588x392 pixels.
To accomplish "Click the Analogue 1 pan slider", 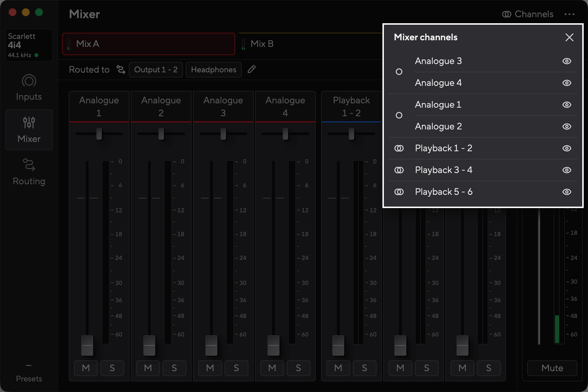I will [x=99, y=134].
